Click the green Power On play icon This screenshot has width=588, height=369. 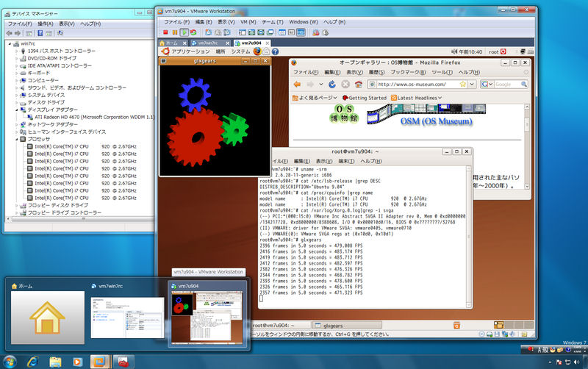[x=184, y=32]
